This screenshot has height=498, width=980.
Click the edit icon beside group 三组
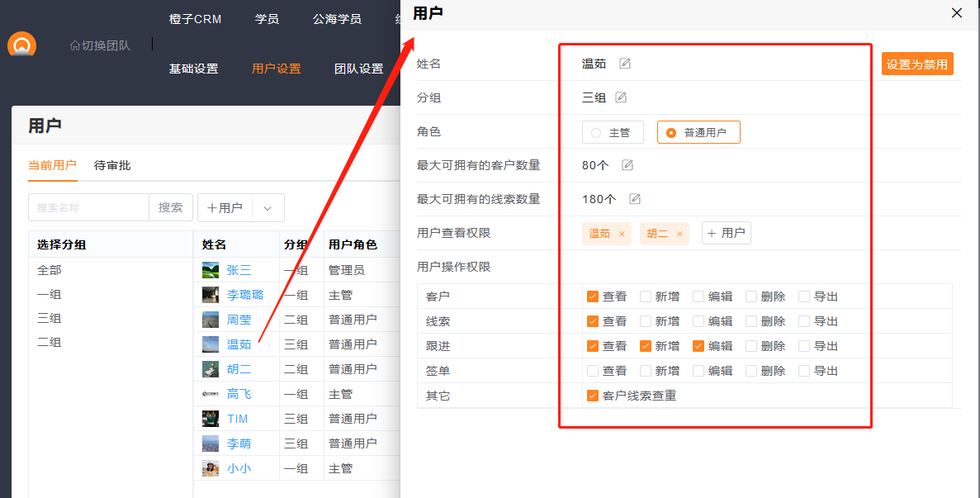(621, 97)
